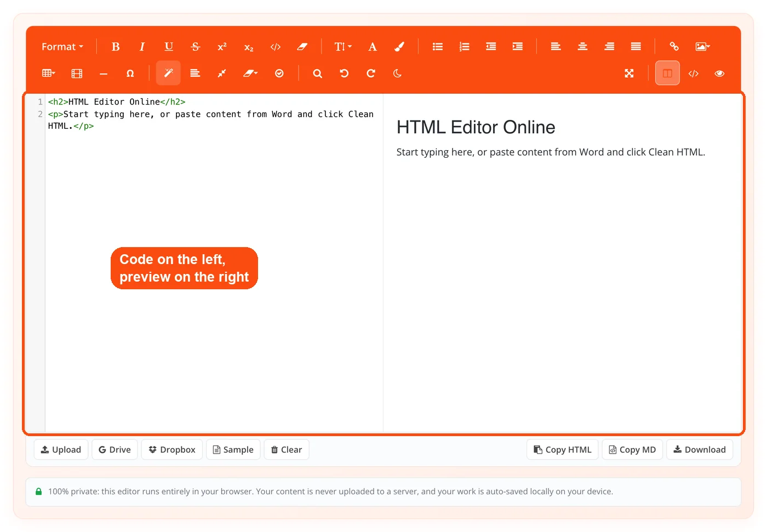This screenshot has height=532, width=767.
Task: Justify text alignment
Action: point(636,47)
